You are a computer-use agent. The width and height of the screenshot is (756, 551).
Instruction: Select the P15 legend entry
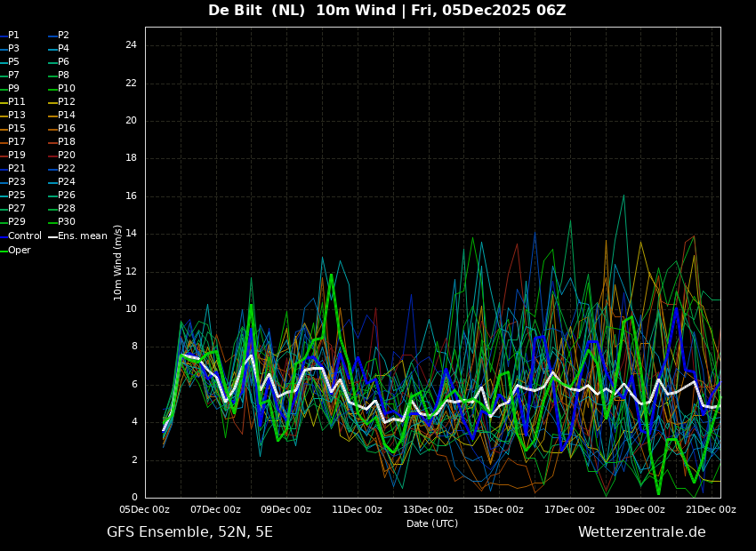(x=12, y=128)
